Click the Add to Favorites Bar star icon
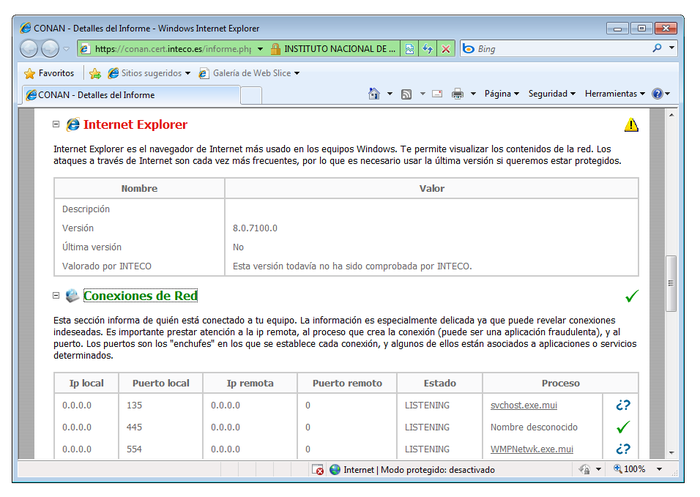 tap(95, 73)
